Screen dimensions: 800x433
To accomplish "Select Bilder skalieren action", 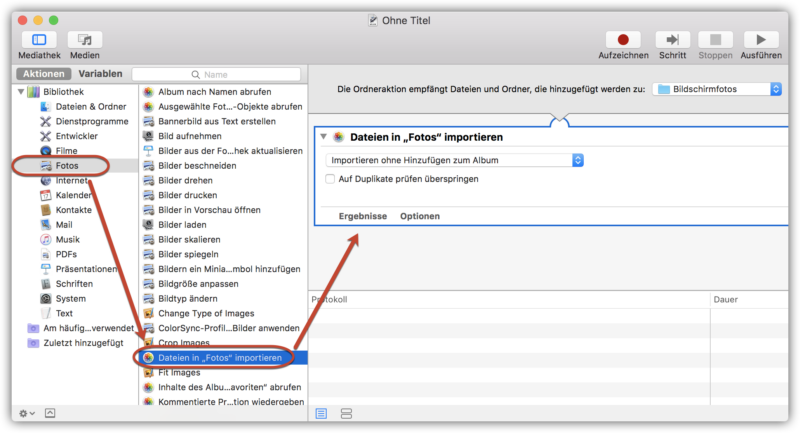I will click(189, 240).
